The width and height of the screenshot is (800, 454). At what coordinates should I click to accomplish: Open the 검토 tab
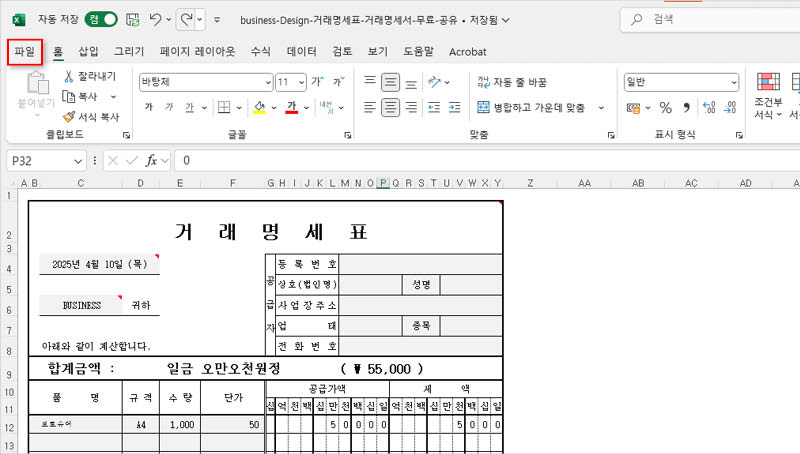[342, 52]
